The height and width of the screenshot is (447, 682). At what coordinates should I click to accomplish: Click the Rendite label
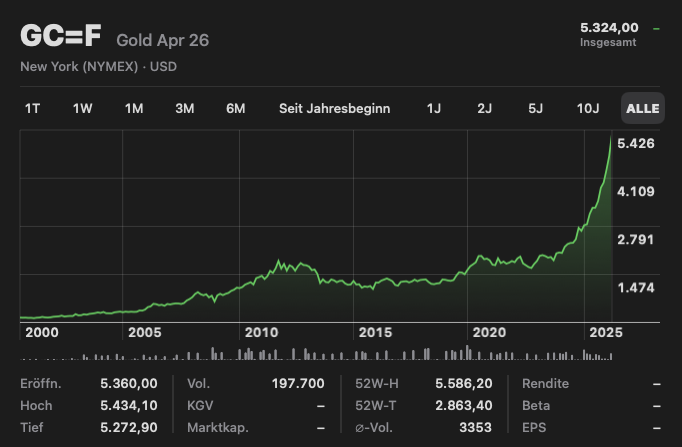tap(545, 384)
